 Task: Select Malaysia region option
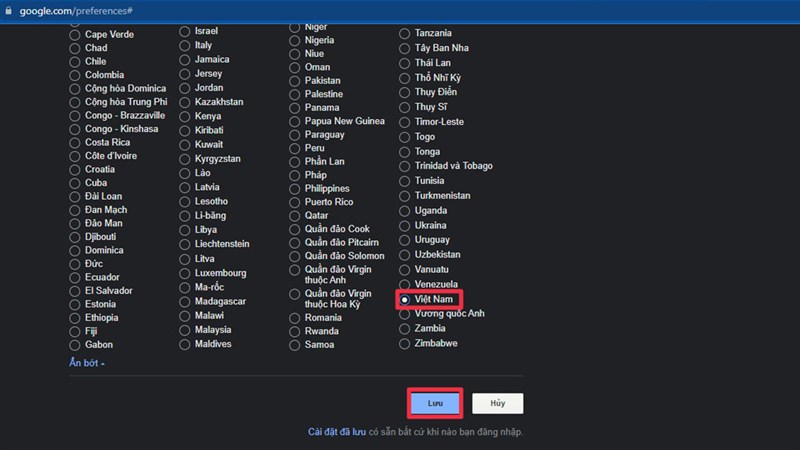[x=185, y=331]
